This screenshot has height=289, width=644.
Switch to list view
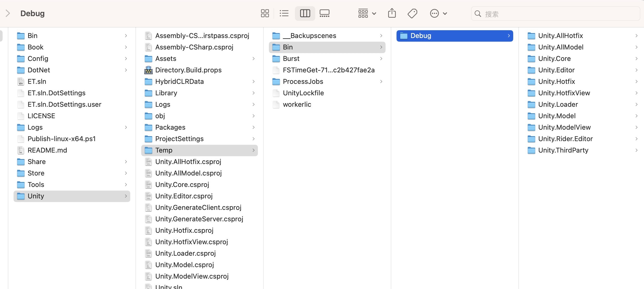(284, 13)
